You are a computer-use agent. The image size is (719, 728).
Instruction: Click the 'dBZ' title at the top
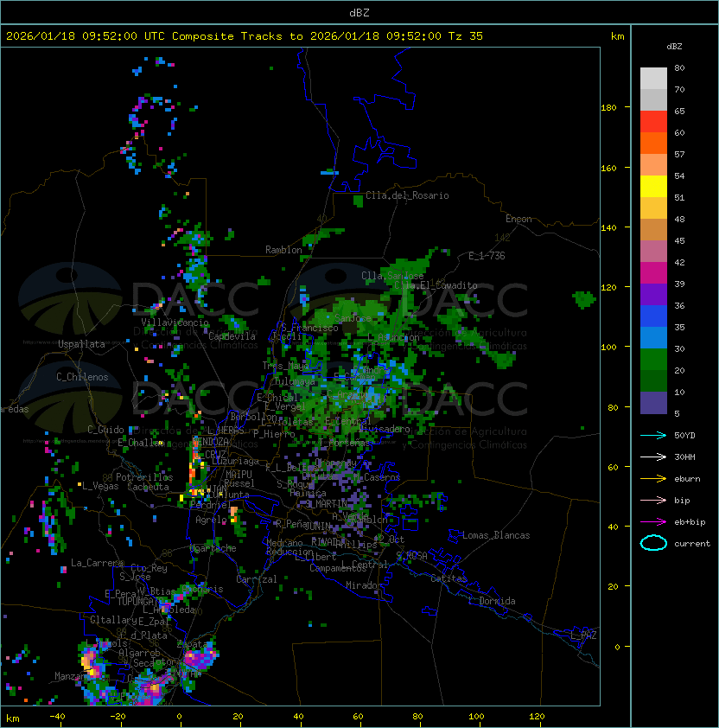point(359,12)
